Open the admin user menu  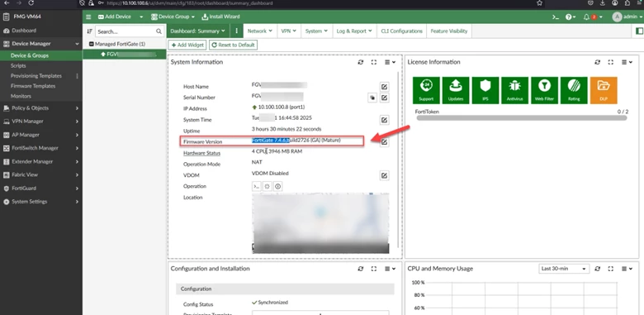[x=627, y=17]
